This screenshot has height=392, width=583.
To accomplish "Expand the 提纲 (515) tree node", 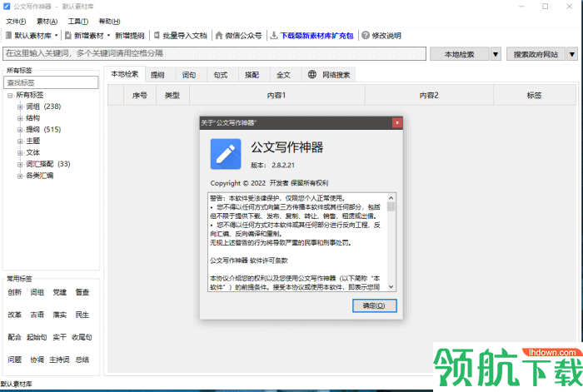I will pyautogui.click(x=20, y=130).
